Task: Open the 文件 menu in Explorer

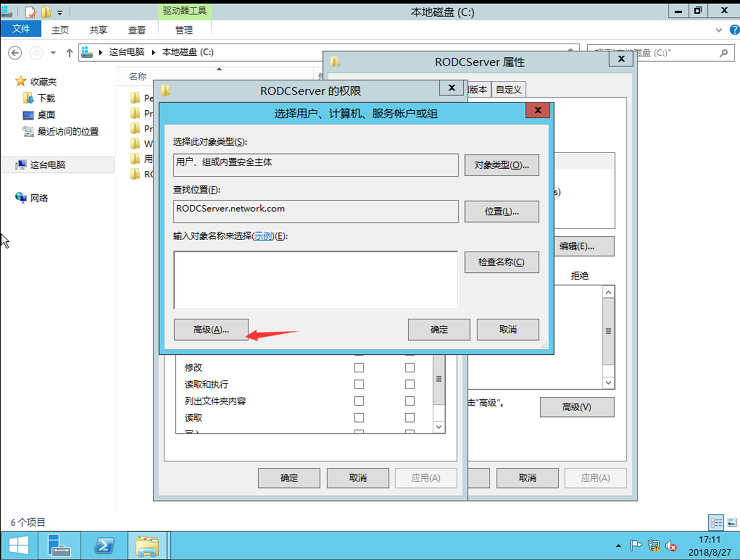Action: point(21,29)
